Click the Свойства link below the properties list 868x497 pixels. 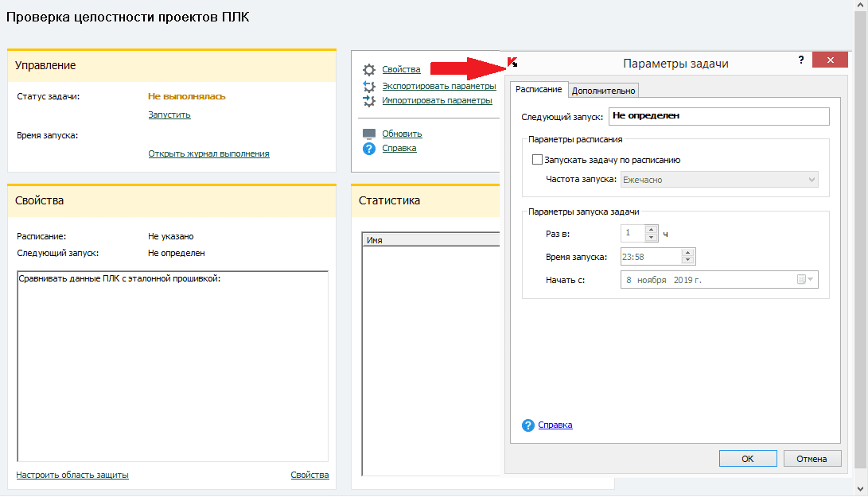[x=309, y=475]
